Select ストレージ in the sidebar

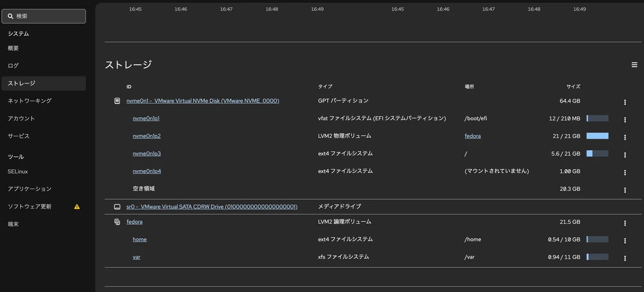click(43, 83)
